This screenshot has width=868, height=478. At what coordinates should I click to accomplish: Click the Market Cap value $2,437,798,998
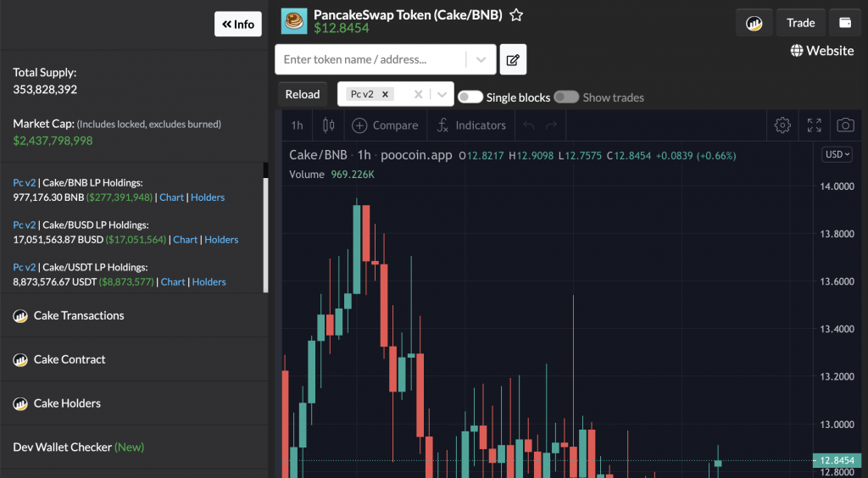point(53,141)
